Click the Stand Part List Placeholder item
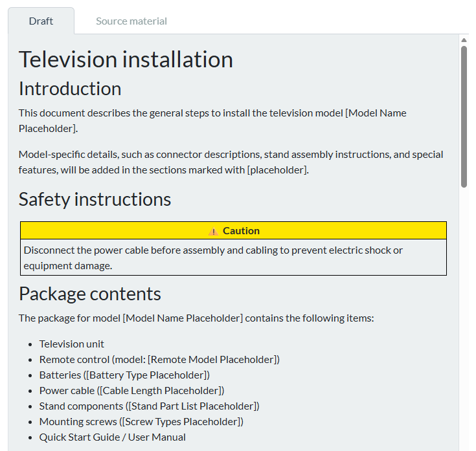The width and height of the screenshot is (476, 451). [x=192, y=406]
